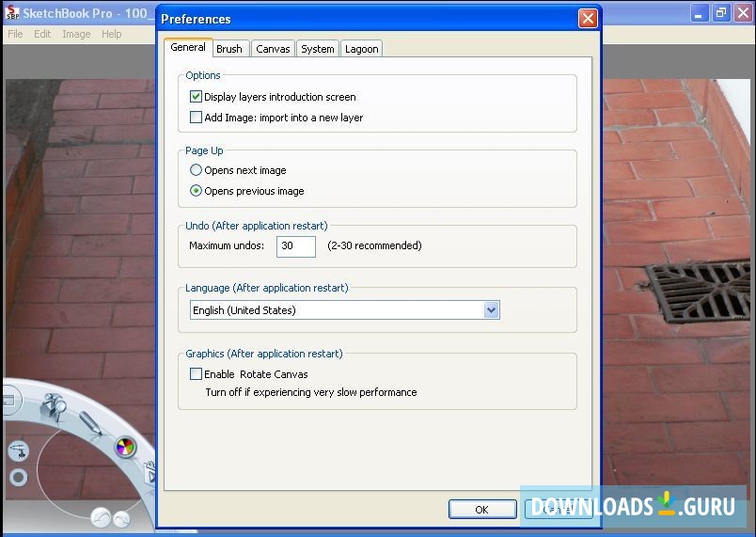Switch to the General tab
This screenshot has width=756, height=537.
pos(188,47)
